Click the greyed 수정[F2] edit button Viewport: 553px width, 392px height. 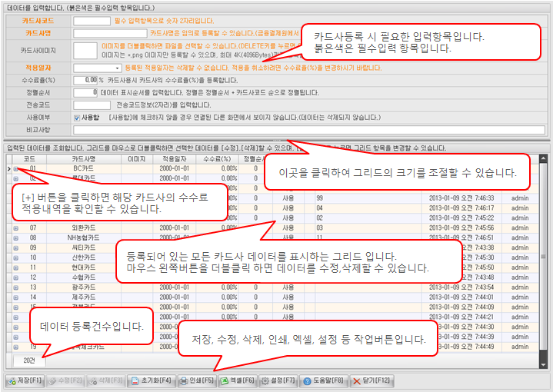click(x=65, y=380)
